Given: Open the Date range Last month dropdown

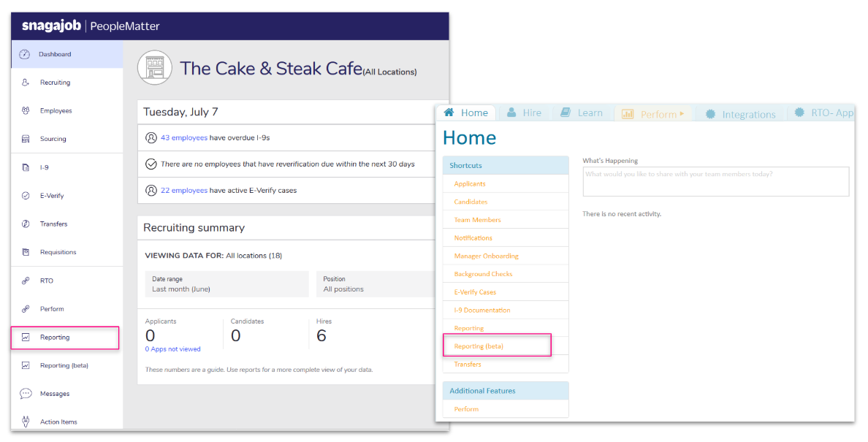Looking at the screenshot, I should pos(227,284).
